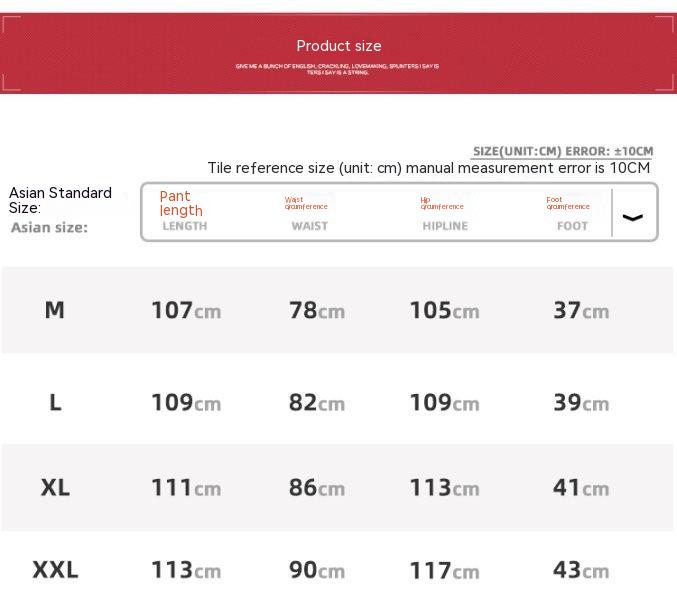Click the top-left corner bracket of red banner
Viewport: 677px width, 600px height.
pos(11,23)
